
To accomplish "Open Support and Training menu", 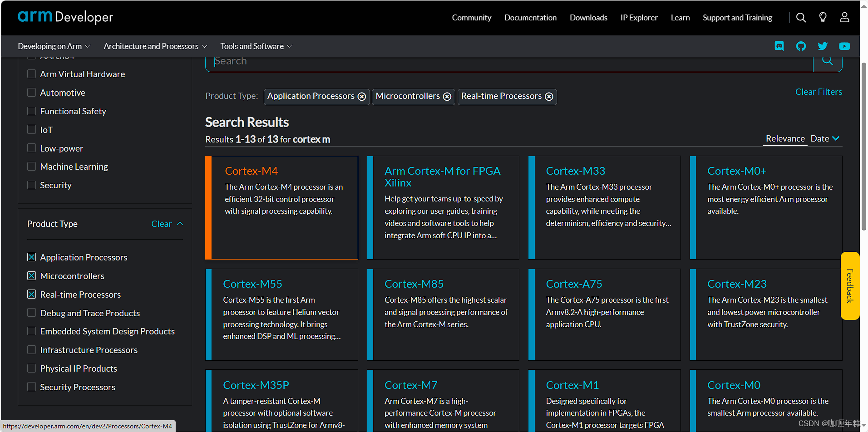I will point(737,18).
